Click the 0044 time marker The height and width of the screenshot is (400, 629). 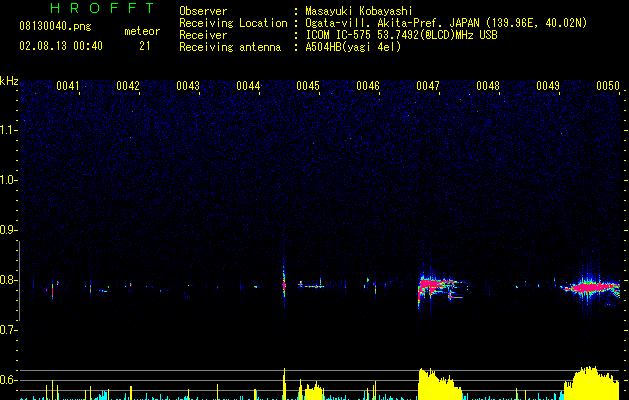pyautogui.click(x=248, y=86)
